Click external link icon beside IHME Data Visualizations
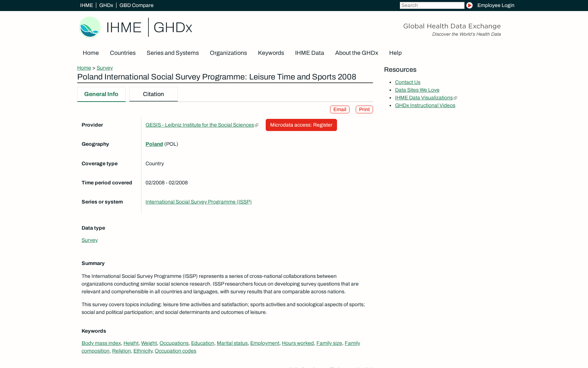588x368 pixels. [455, 98]
